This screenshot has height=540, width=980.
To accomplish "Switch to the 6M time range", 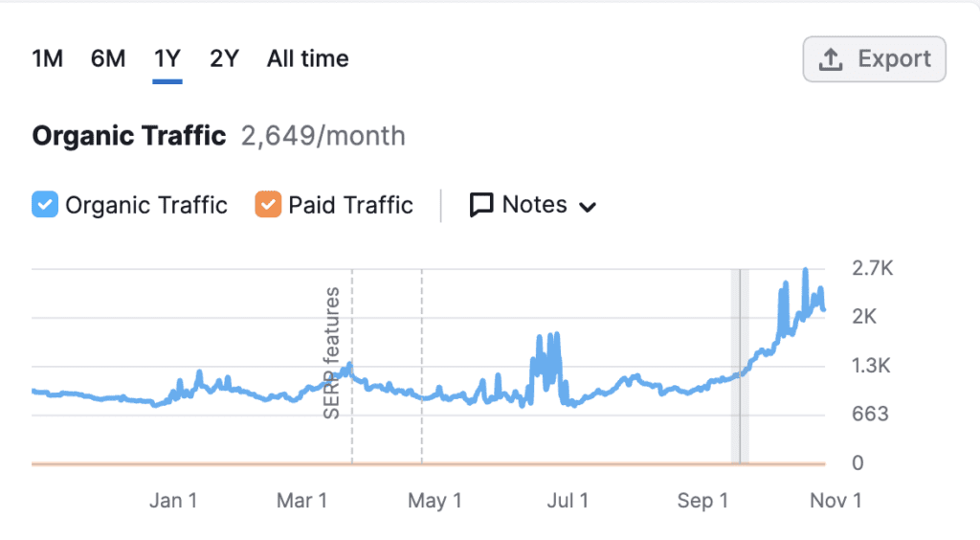I will tap(108, 59).
